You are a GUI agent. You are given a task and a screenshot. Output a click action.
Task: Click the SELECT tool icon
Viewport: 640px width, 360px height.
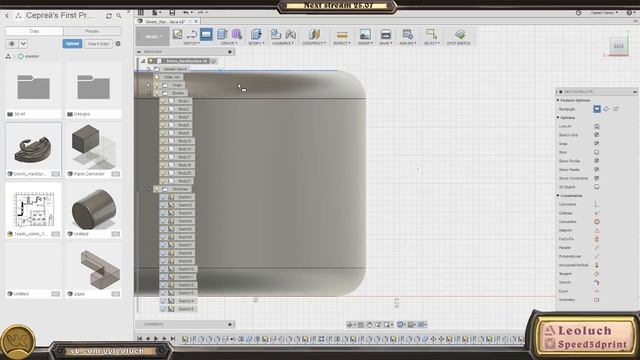[431, 34]
